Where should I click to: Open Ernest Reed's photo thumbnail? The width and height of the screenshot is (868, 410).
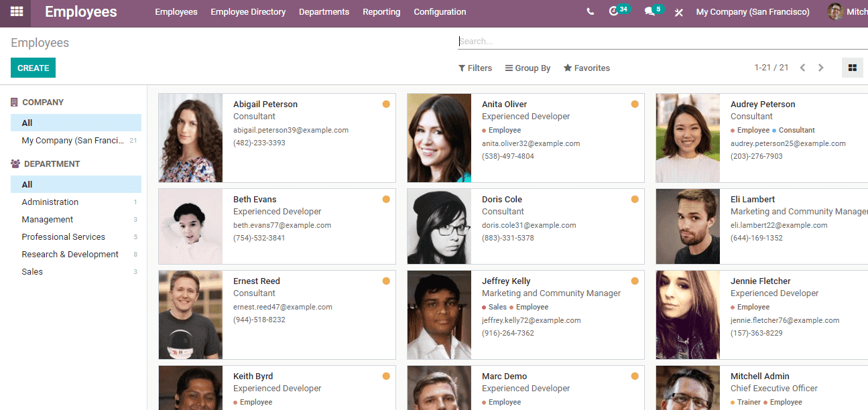point(190,315)
